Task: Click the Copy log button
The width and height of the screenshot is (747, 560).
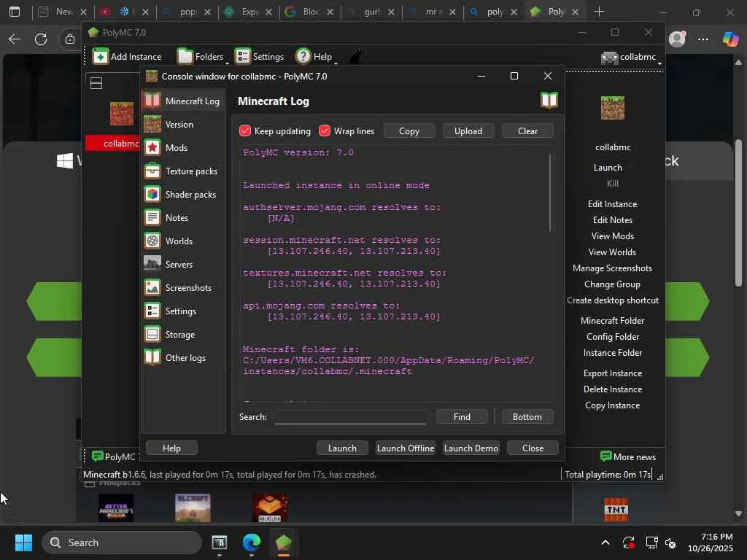Action: click(x=409, y=131)
